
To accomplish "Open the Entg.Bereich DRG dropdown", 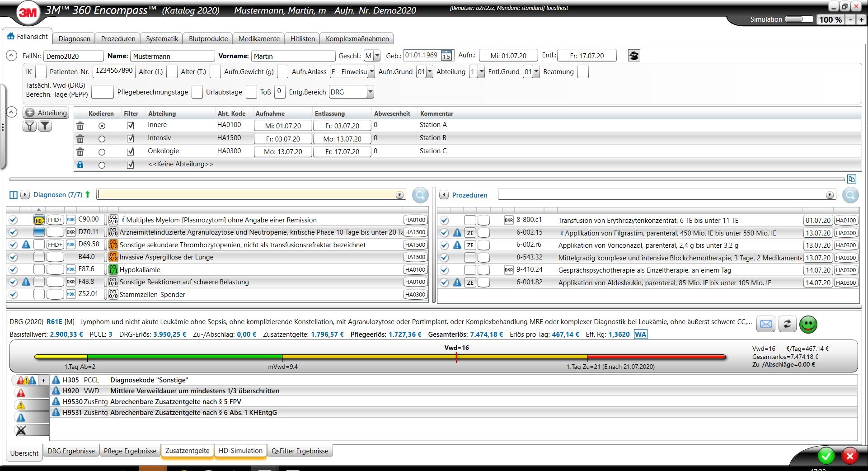I will (x=371, y=92).
